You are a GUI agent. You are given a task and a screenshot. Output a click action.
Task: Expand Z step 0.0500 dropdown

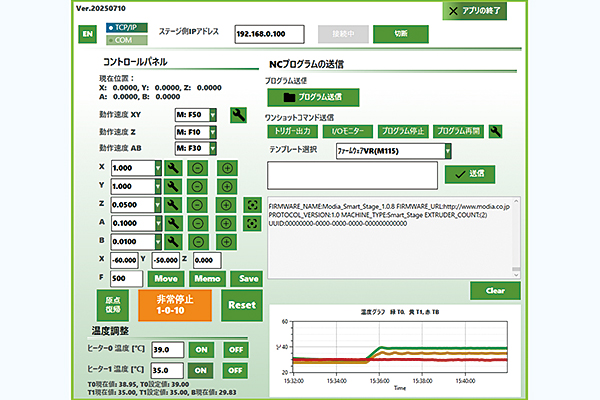158,205
